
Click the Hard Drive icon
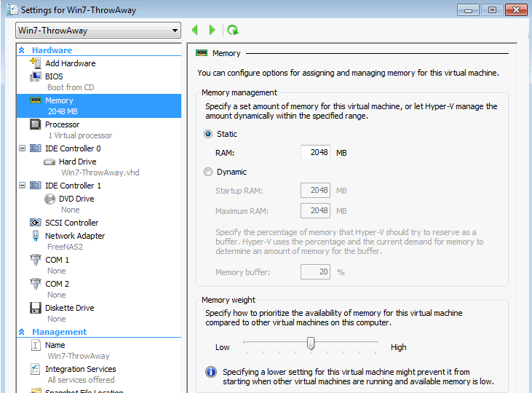pos(49,162)
